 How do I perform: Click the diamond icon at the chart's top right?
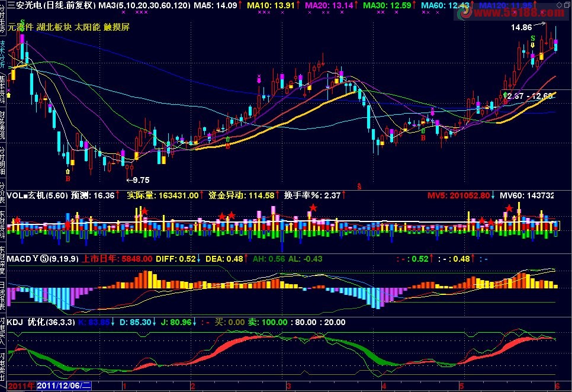[x=559, y=5]
